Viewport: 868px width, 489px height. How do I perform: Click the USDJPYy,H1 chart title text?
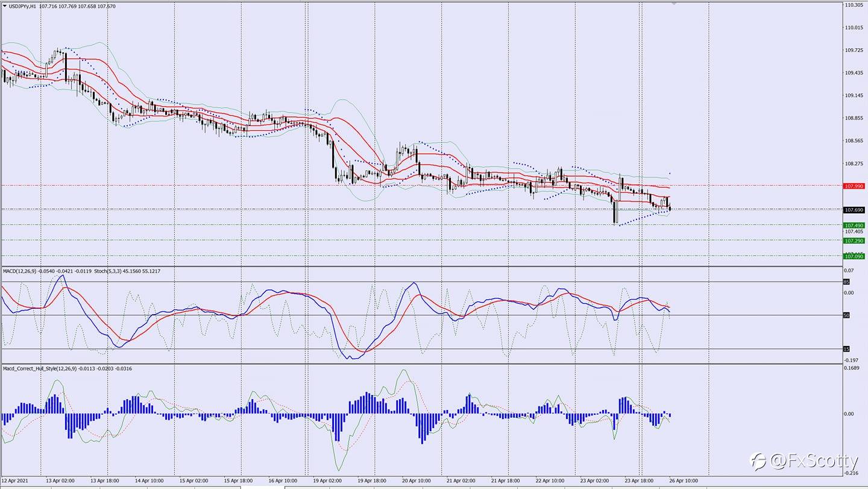click(x=22, y=6)
